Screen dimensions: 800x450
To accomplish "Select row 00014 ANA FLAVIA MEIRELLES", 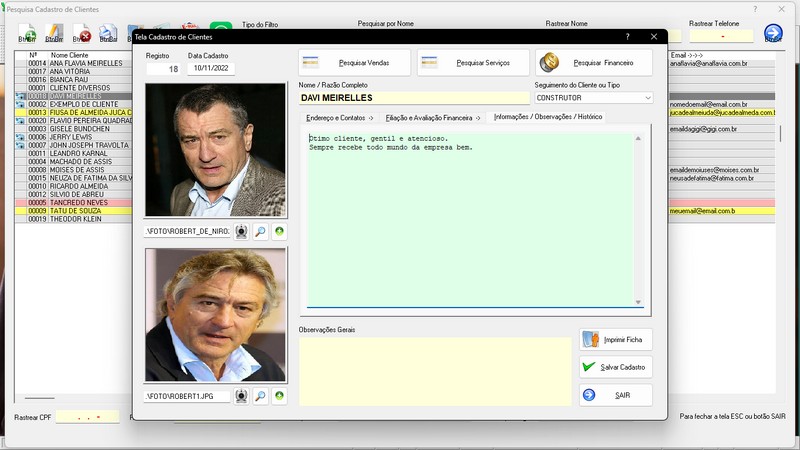I will [x=75, y=63].
